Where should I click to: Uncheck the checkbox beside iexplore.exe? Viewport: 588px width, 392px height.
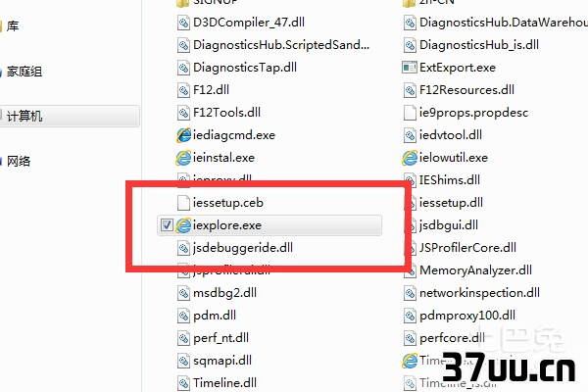[167, 225]
